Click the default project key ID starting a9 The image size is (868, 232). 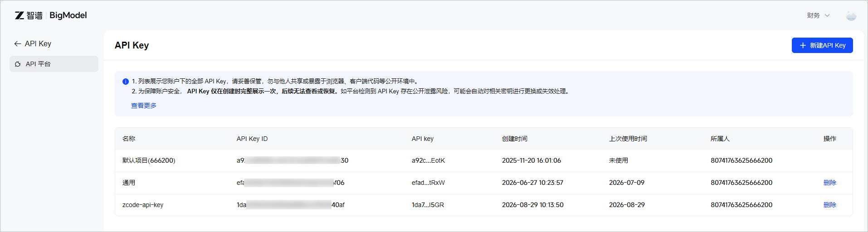(x=293, y=160)
